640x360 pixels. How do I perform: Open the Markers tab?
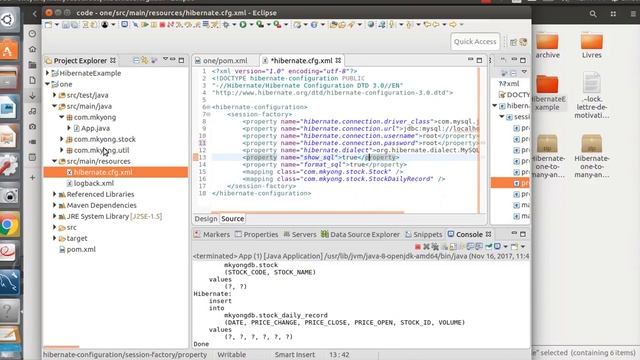click(212, 235)
